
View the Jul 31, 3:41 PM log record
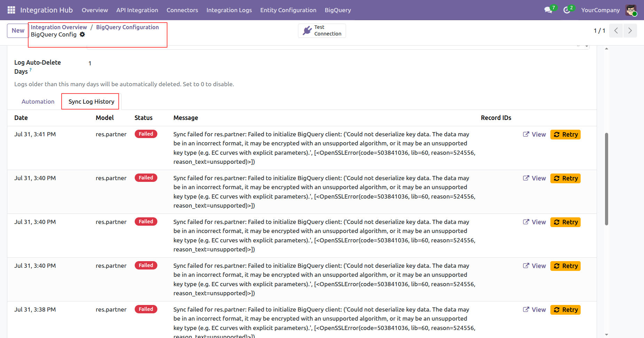(534, 135)
